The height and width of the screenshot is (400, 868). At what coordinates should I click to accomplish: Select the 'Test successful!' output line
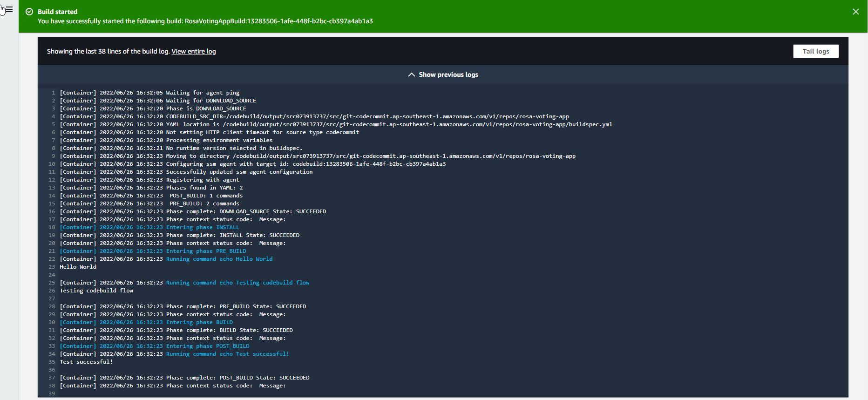(86, 362)
